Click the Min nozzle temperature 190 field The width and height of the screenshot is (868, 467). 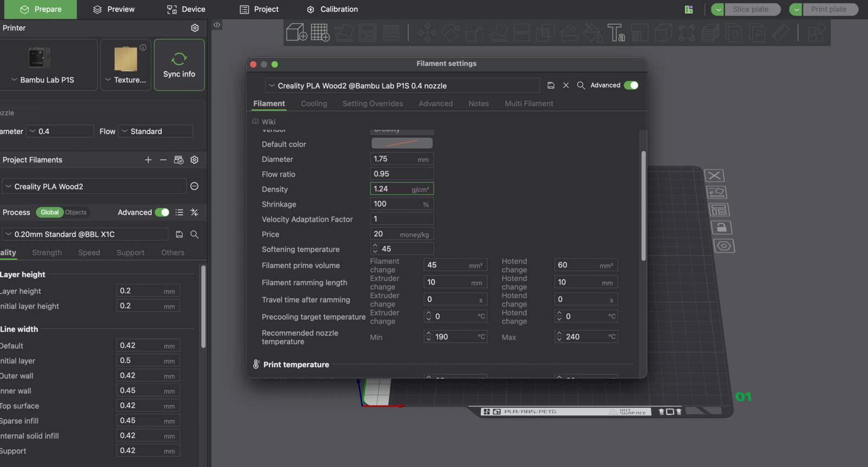pos(455,337)
